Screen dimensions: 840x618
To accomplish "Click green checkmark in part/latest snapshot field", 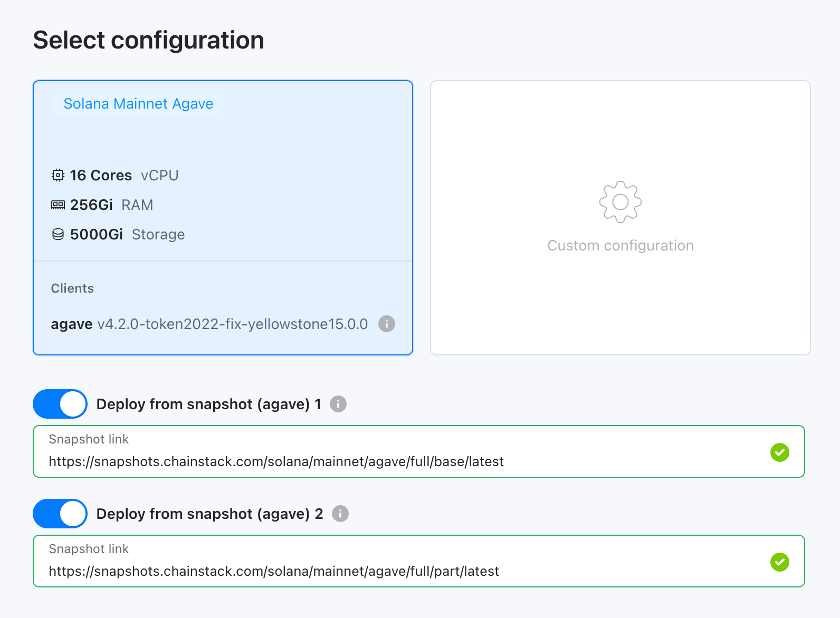I will pyautogui.click(x=780, y=562).
